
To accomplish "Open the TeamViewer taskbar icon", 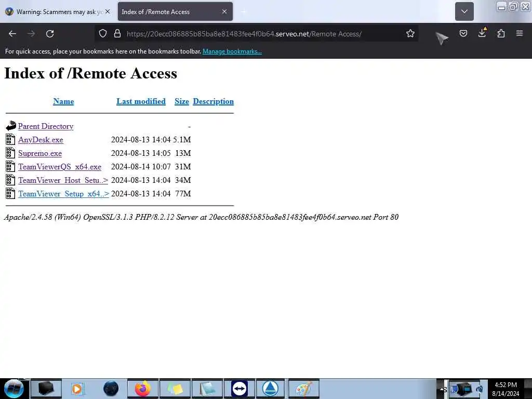I will pos(239,389).
